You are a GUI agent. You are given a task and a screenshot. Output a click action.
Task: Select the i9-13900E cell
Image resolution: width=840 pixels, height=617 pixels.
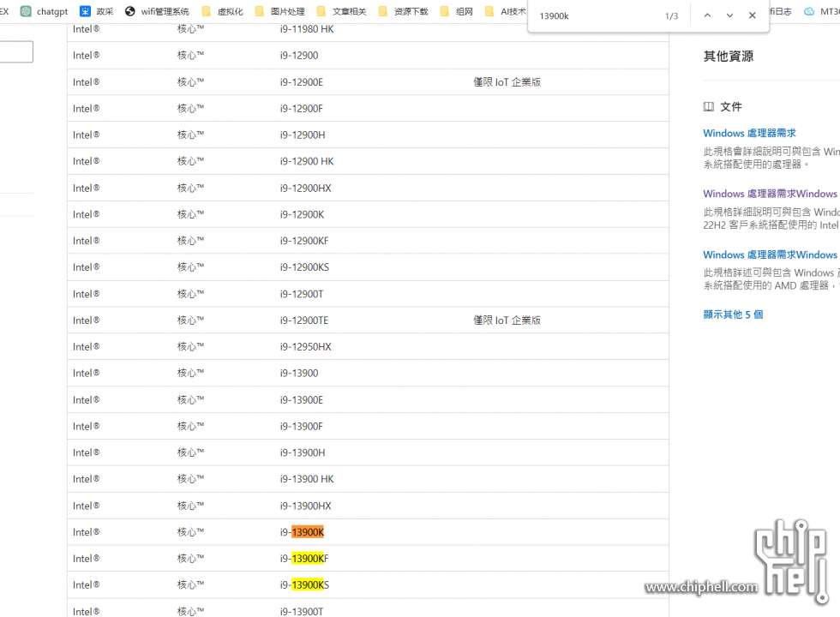(301, 400)
